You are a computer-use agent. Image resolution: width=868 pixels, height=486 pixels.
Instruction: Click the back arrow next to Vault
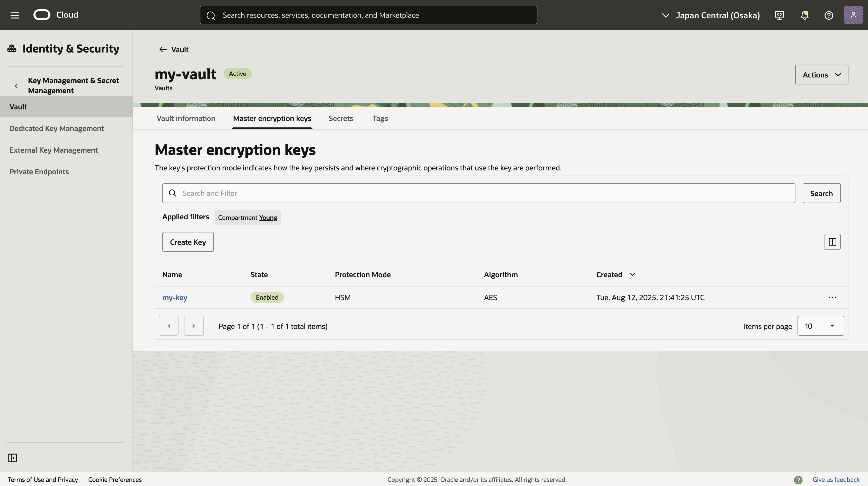163,49
